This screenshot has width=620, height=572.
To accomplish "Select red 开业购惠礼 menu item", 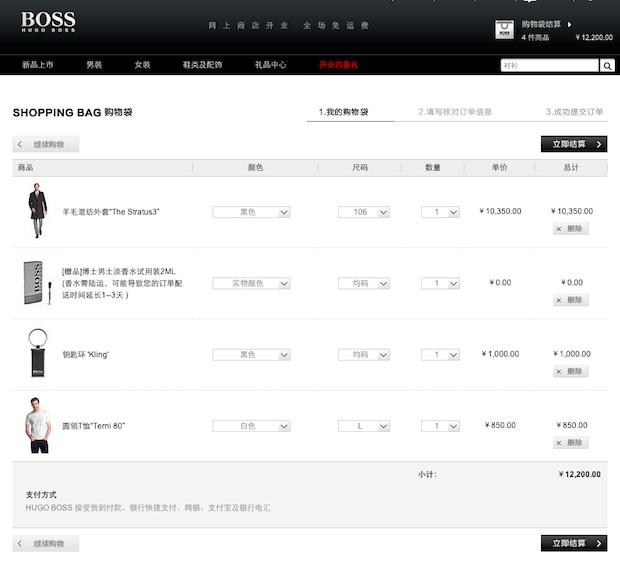I will (338, 65).
